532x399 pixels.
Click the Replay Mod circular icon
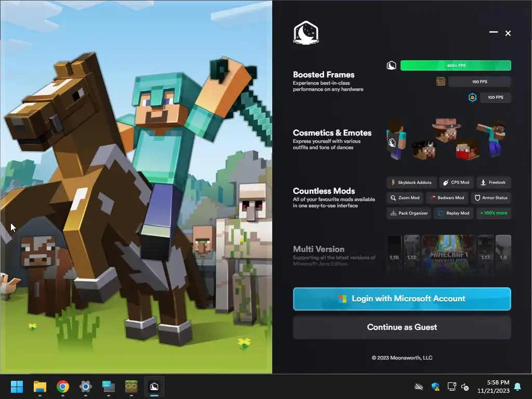[441, 213]
